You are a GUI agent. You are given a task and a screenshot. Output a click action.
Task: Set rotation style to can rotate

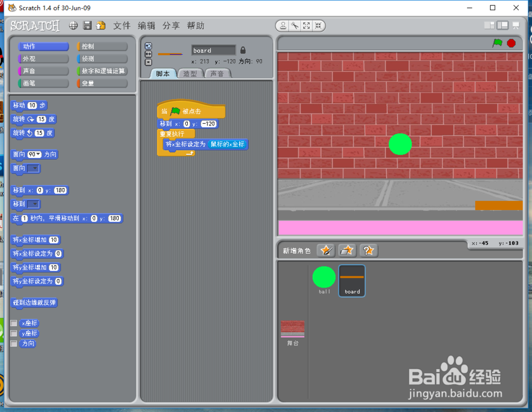click(x=148, y=46)
